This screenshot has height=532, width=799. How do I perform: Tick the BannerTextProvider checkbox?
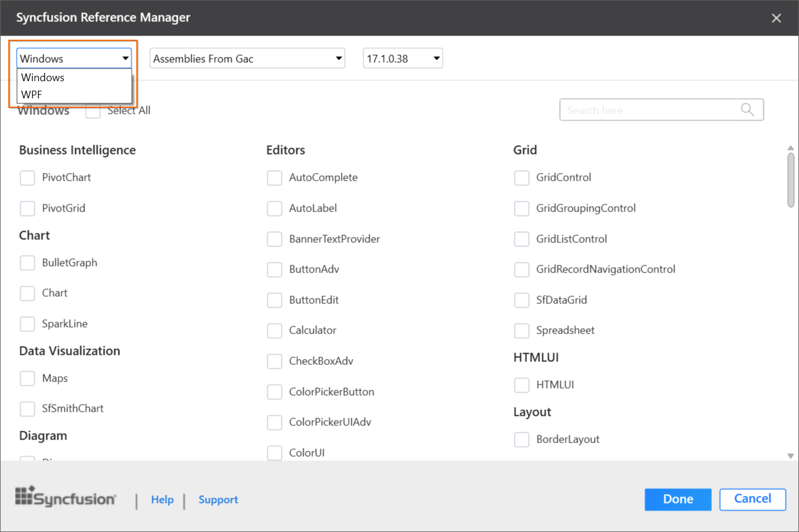(x=274, y=239)
